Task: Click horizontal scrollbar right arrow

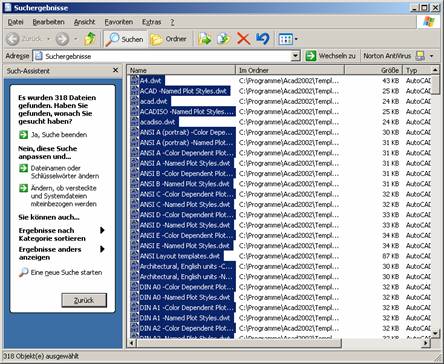Action: 426,343
